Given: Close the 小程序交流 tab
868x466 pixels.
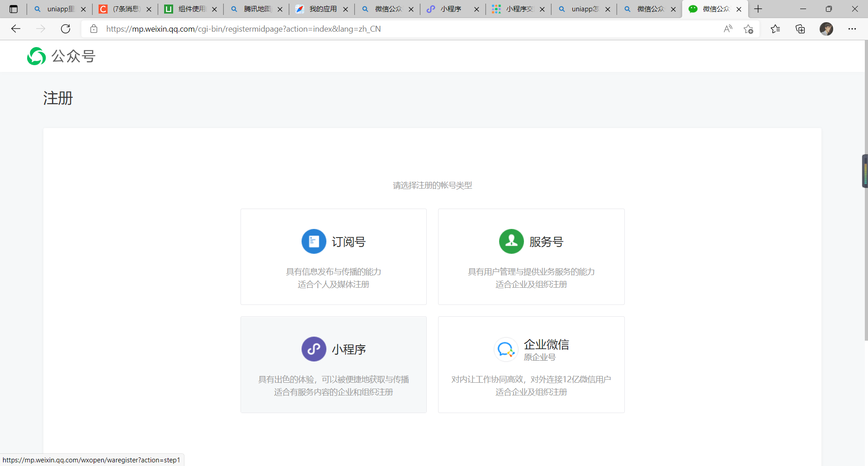Looking at the screenshot, I should (542, 9).
